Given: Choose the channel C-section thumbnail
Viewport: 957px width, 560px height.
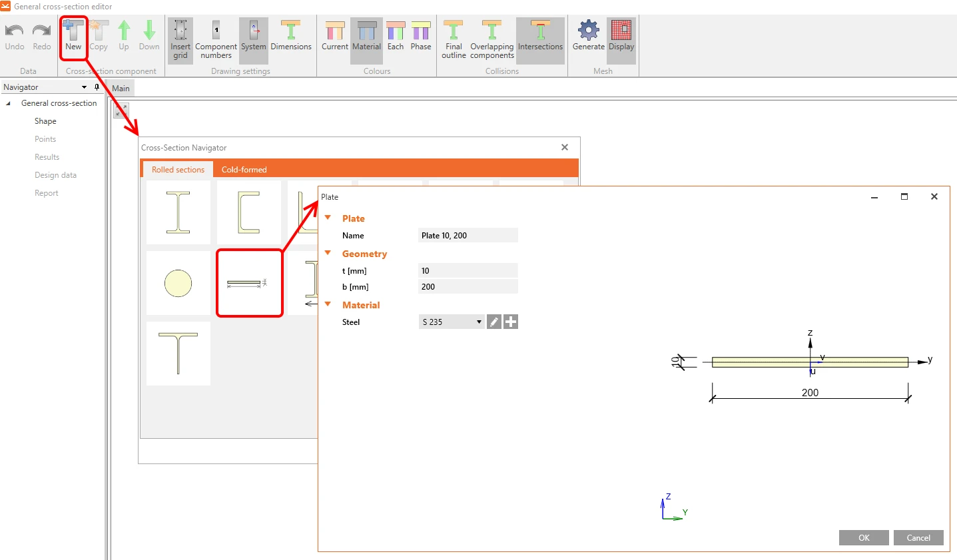Looking at the screenshot, I should click(249, 212).
